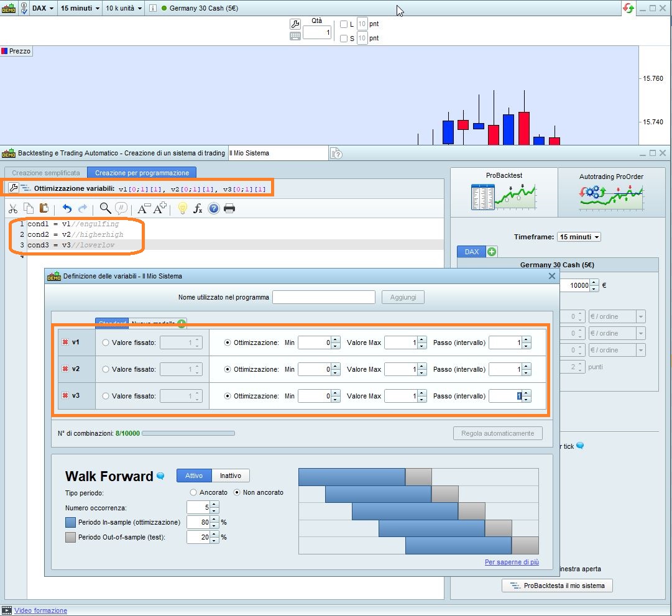This screenshot has width=672, height=616.
Task: Increase Numero occorrenza stepper
Action: (x=214, y=505)
